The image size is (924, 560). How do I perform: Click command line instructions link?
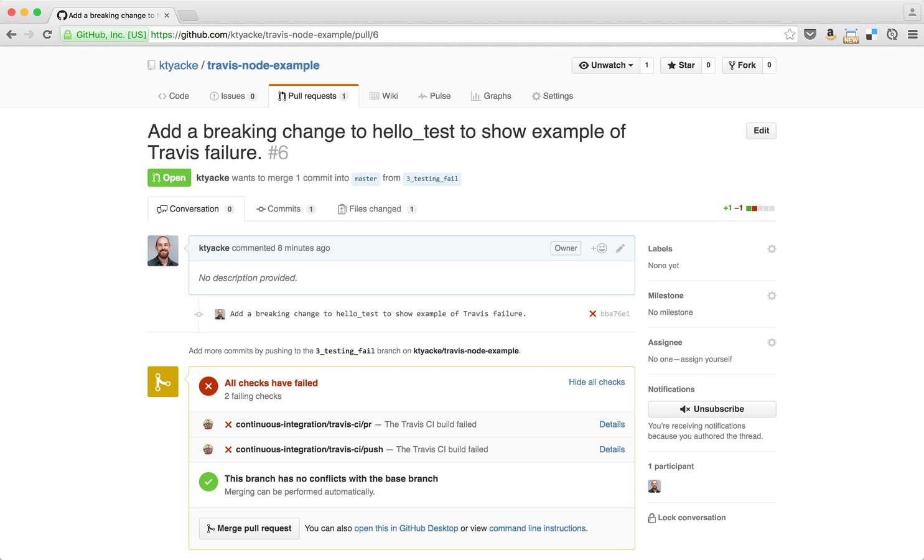point(538,528)
